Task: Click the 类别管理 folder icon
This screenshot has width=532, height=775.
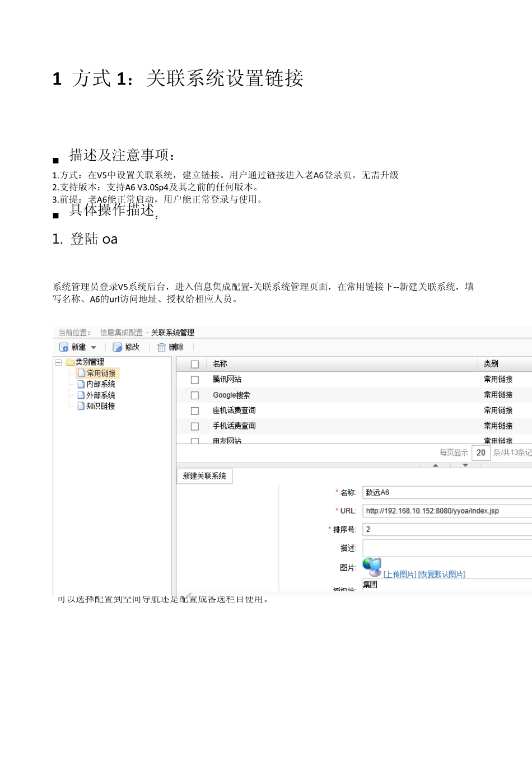Action: pos(70,362)
